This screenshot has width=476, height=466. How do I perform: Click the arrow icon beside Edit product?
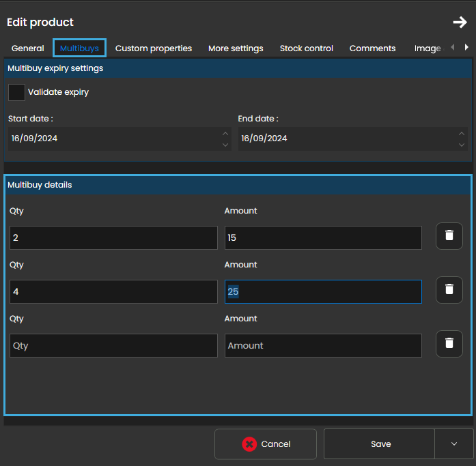(x=460, y=23)
